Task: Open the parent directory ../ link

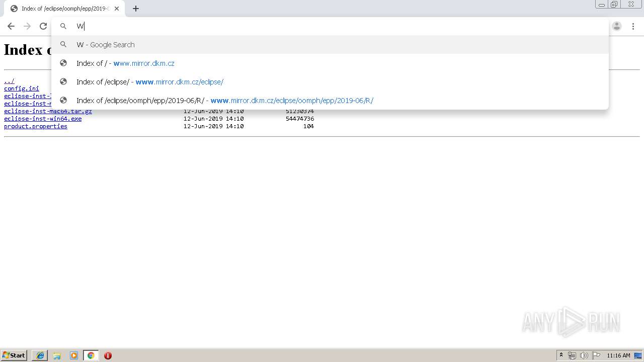Action: point(9,81)
